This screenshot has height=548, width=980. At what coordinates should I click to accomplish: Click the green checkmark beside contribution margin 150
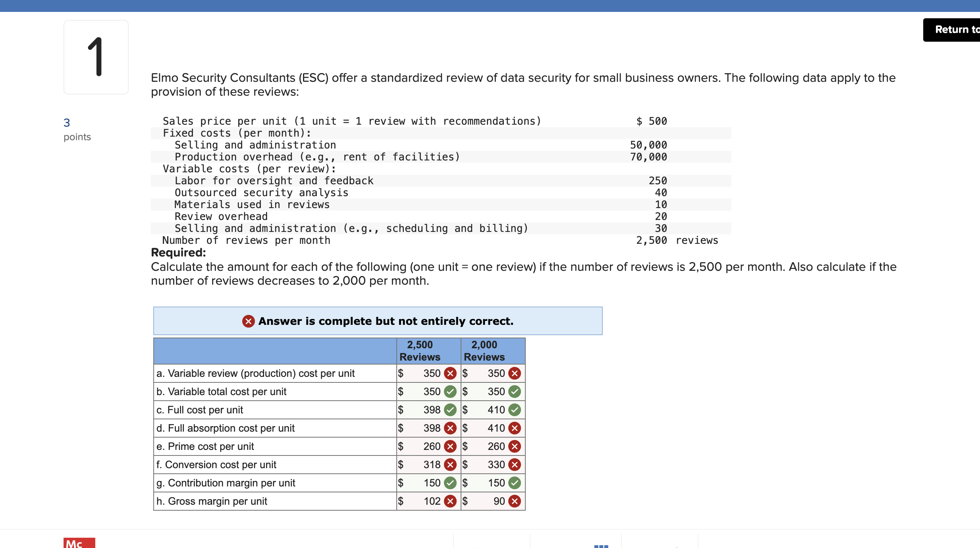[x=451, y=483]
